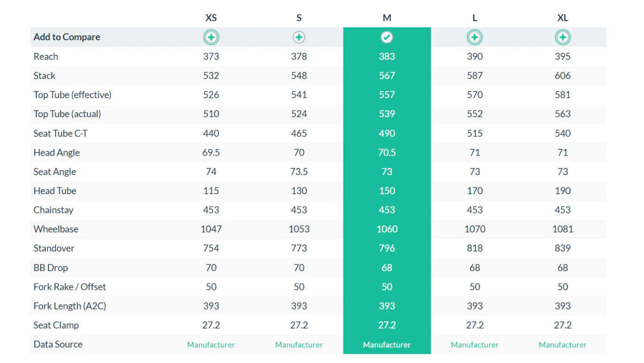Select the S size column header
Screen dimensions: 644x363
click(x=299, y=18)
